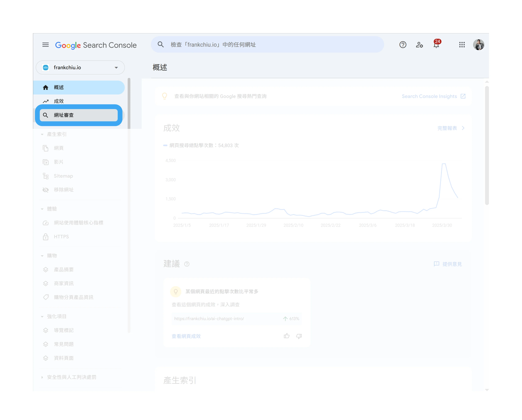Collapse the 體驗 sidebar section
Screen dimensions: 522x420
click(42, 209)
